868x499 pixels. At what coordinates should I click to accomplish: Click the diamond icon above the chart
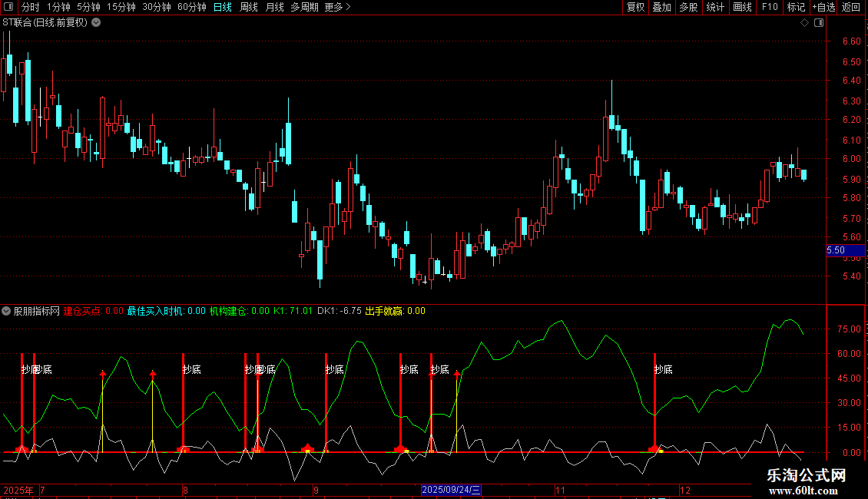coord(805,23)
